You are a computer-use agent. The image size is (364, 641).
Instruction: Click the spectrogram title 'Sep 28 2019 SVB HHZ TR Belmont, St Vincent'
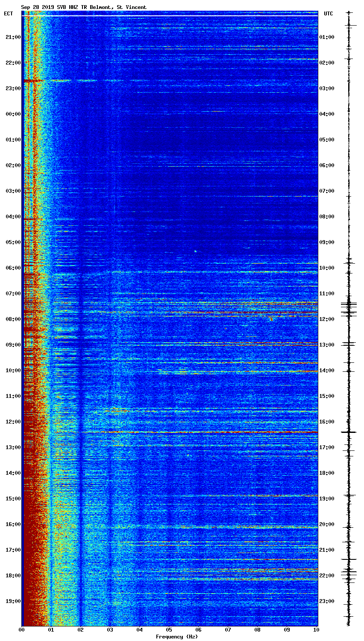pyautogui.click(x=84, y=7)
